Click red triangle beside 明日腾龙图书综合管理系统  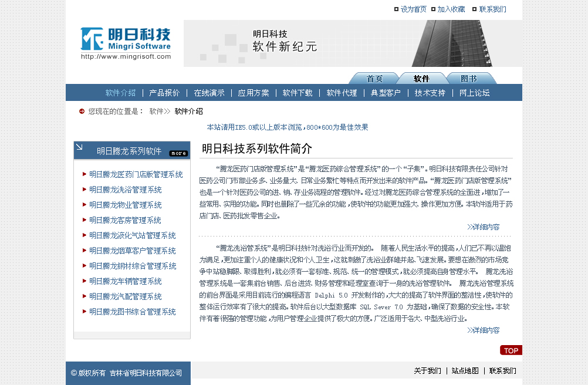click(85, 312)
